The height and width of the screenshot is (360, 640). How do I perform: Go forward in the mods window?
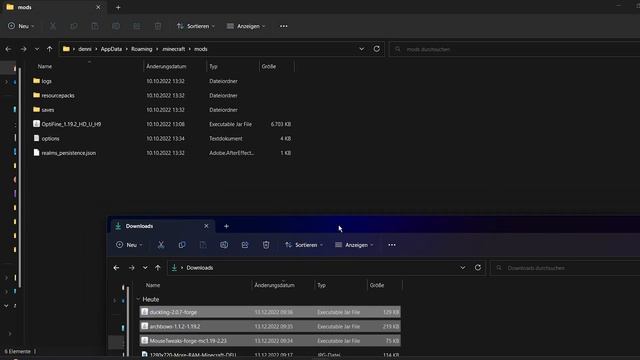point(23,49)
